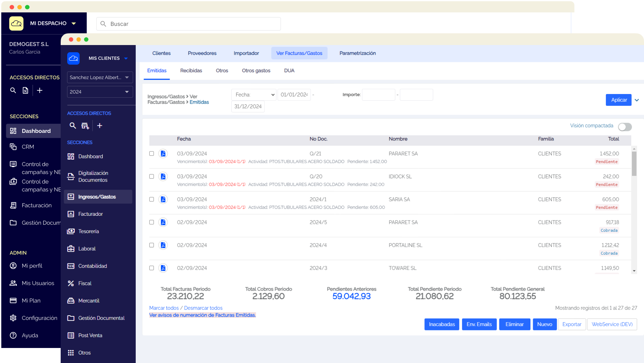Switch to Importador top tab
Viewport: 644px width, 363px height.
246,53
